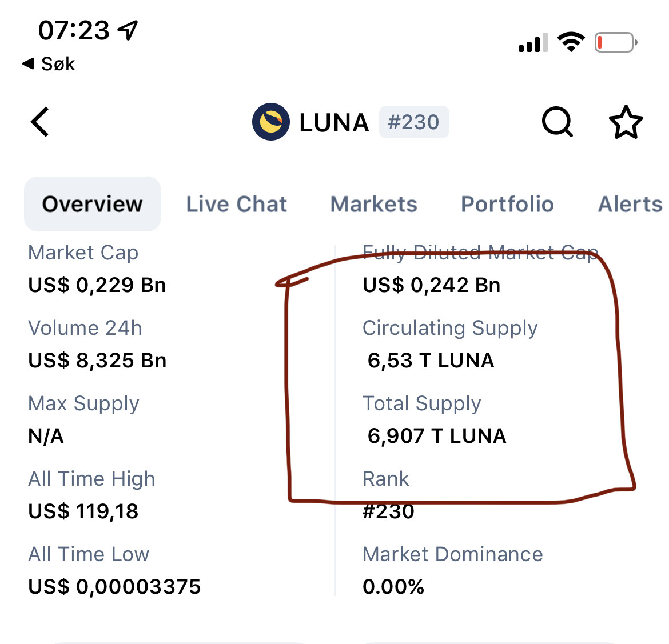Tap the LUNA coin logo
Screen dimensions: 669x644
click(271, 122)
